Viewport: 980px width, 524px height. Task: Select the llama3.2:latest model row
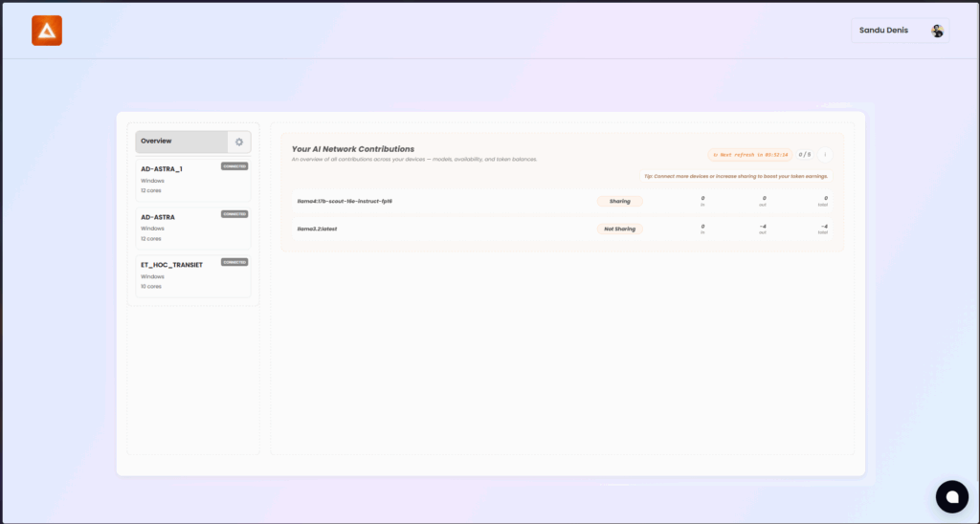coord(562,229)
